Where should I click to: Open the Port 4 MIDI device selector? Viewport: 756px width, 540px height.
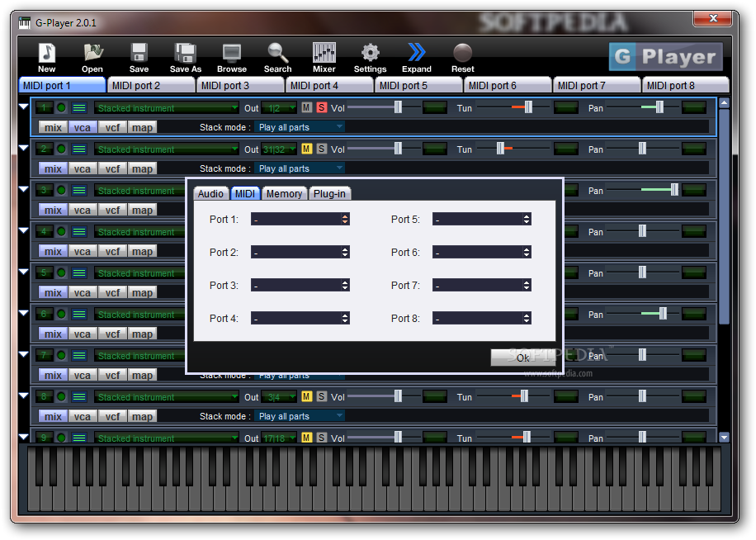300,318
